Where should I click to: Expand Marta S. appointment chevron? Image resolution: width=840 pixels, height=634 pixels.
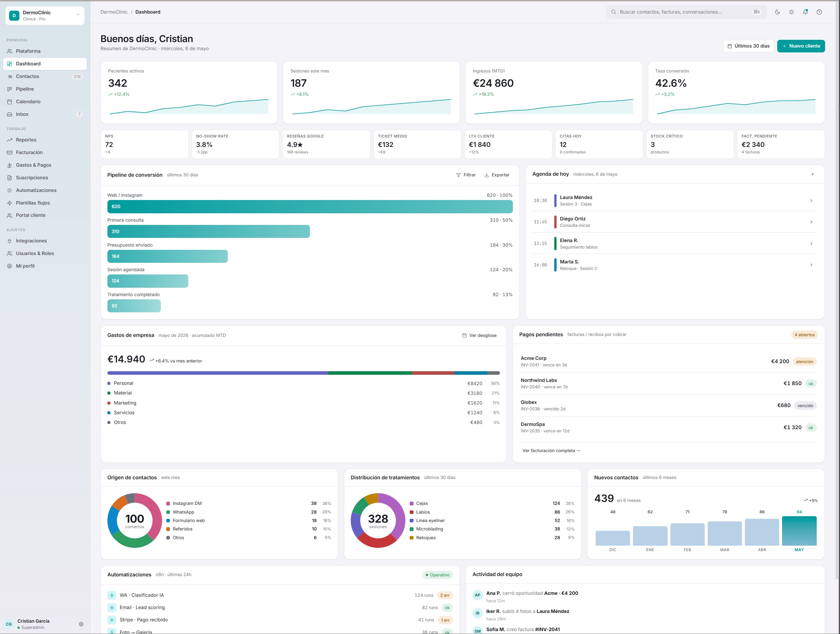[811, 265]
